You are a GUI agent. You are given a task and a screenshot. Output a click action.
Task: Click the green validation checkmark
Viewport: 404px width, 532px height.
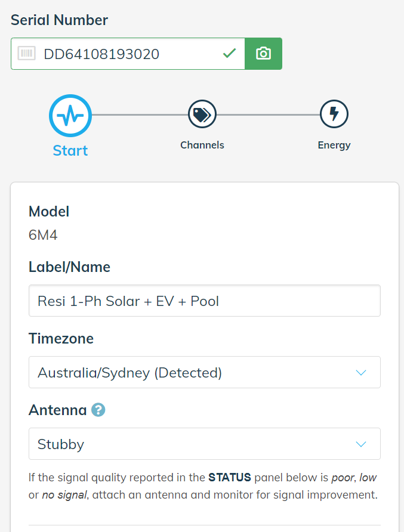(230, 53)
